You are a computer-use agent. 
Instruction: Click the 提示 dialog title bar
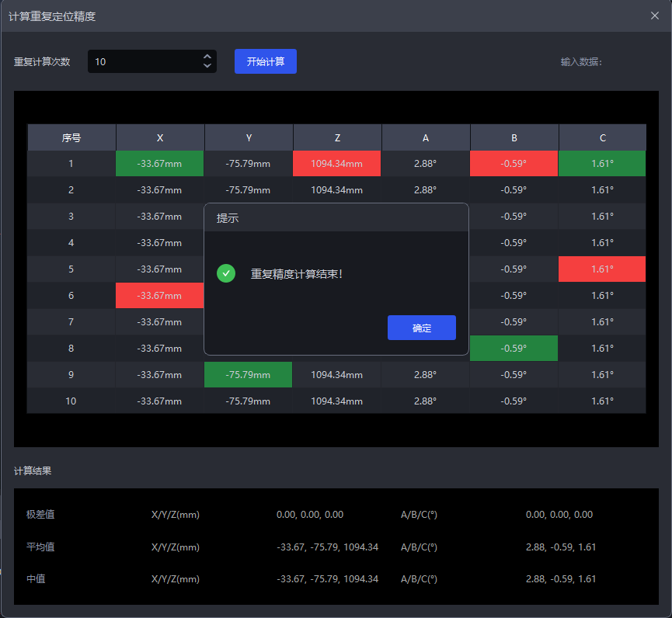[336, 218]
